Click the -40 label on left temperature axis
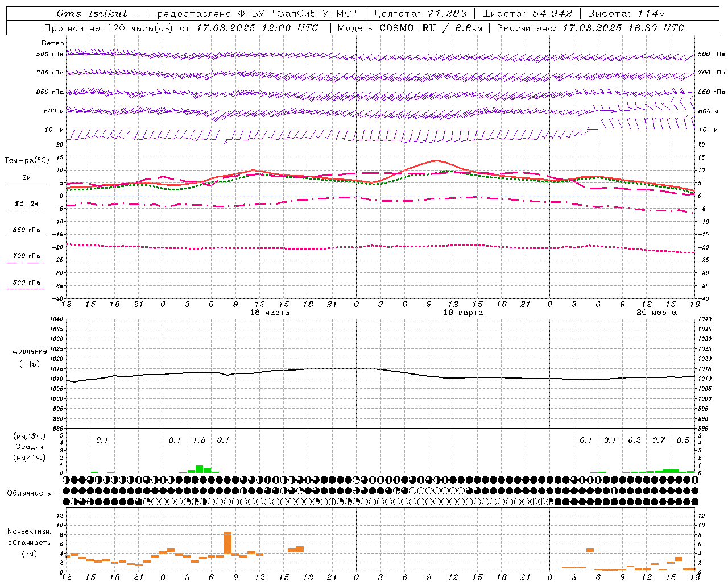The image size is (728, 582). point(57,298)
